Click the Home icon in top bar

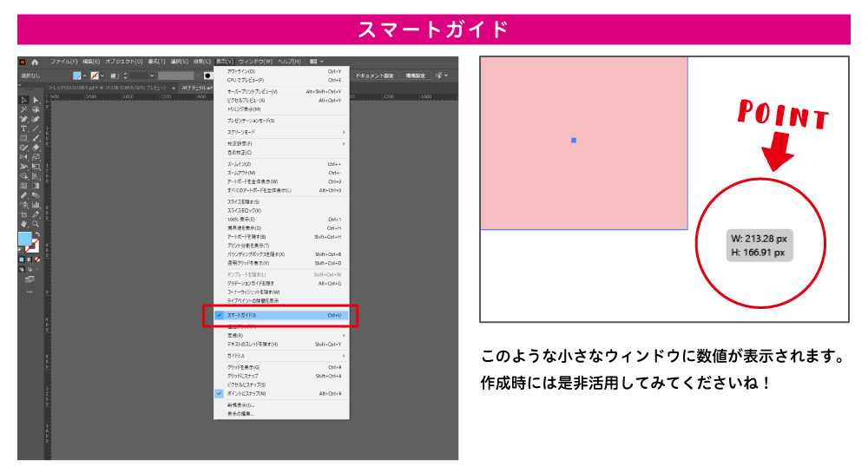click(x=35, y=62)
